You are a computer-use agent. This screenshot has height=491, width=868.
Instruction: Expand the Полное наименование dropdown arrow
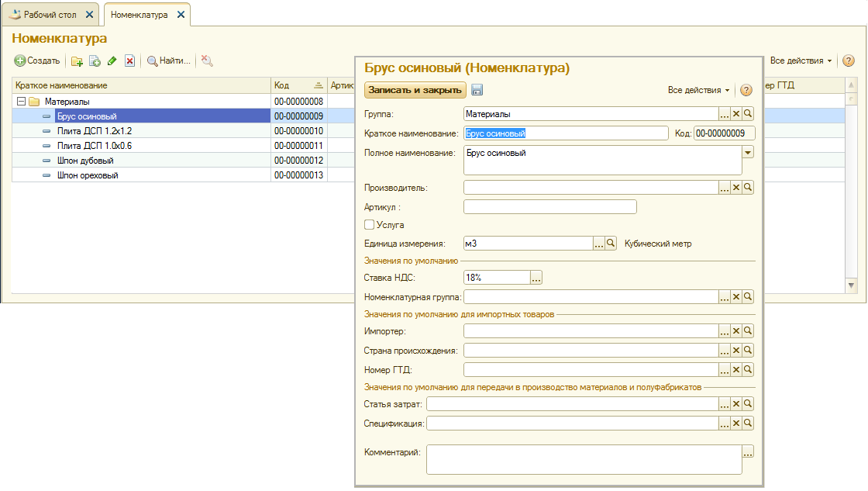tap(748, 153)
